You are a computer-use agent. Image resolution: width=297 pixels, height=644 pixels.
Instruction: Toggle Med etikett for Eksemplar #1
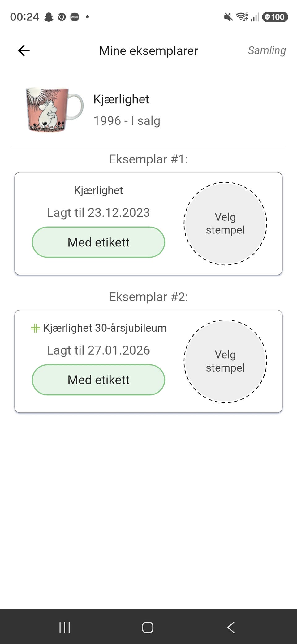pos(98,242)
